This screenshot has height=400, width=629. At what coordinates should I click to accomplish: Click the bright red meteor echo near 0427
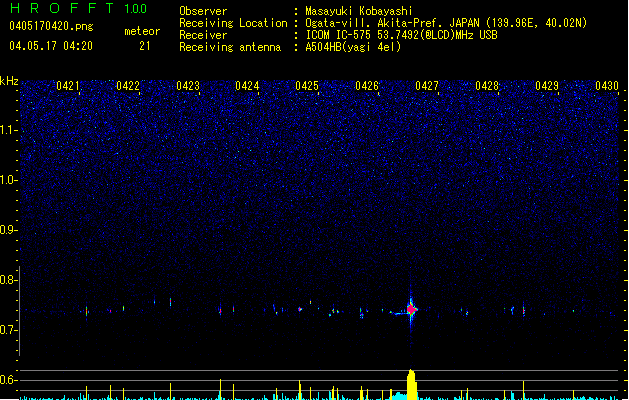pyautogui.click(x=411, y=309)
